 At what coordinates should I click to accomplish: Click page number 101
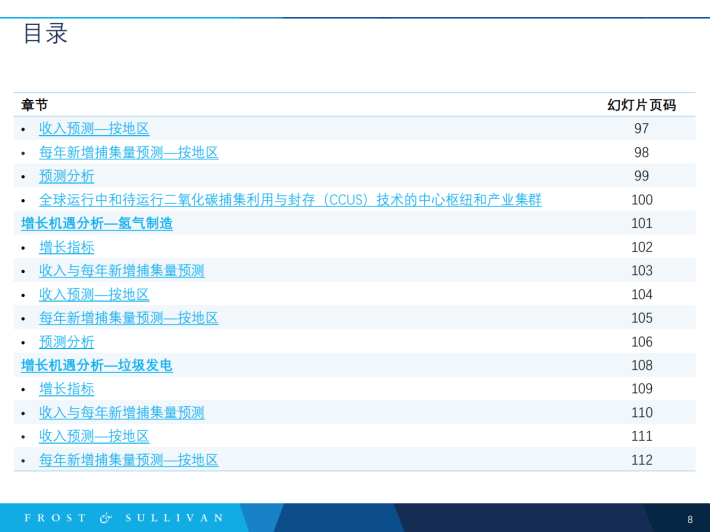pos(642,223)
